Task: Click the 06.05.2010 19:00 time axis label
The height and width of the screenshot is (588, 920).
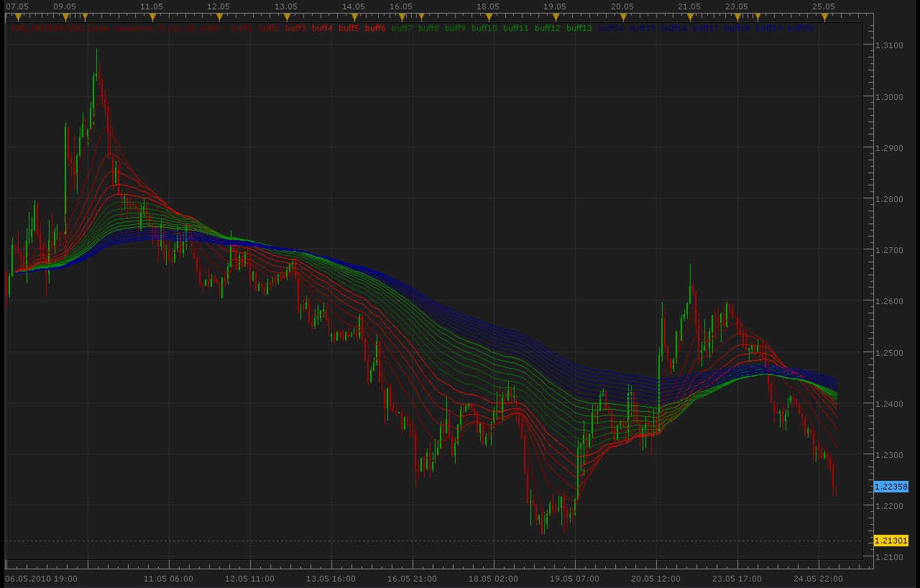Action: (x=42, y=578)
